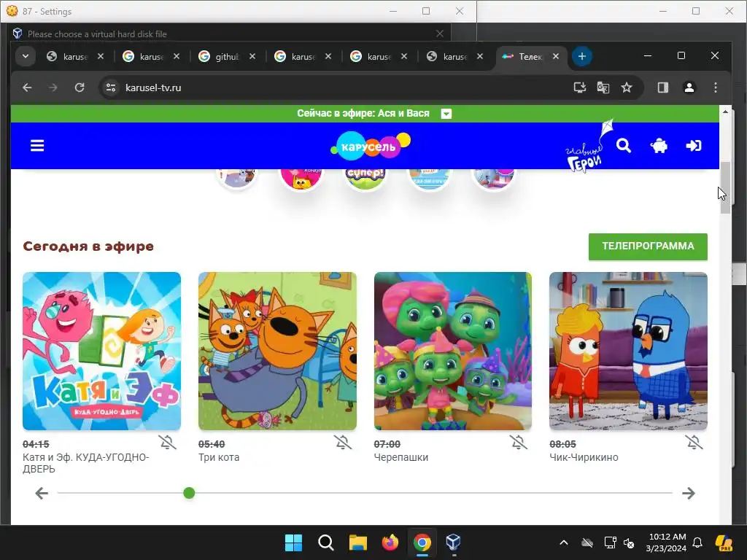Image resolution: width=747 pixels, height=560 pixels.
Task: Open File Explorer from taskbar
Action: click(357, 542)
